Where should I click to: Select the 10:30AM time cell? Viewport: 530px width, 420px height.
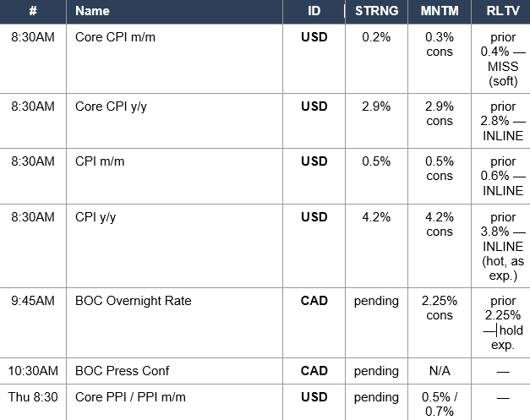coord(33,371)
